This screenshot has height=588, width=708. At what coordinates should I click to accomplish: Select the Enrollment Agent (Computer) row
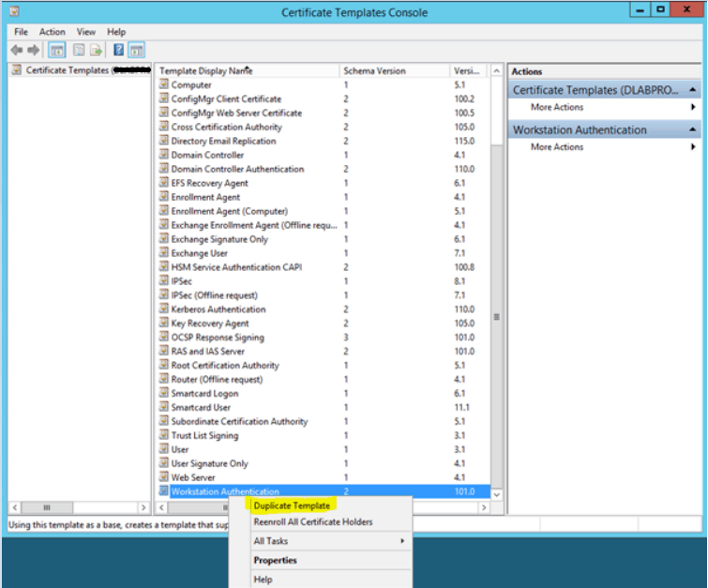(324, 211)
